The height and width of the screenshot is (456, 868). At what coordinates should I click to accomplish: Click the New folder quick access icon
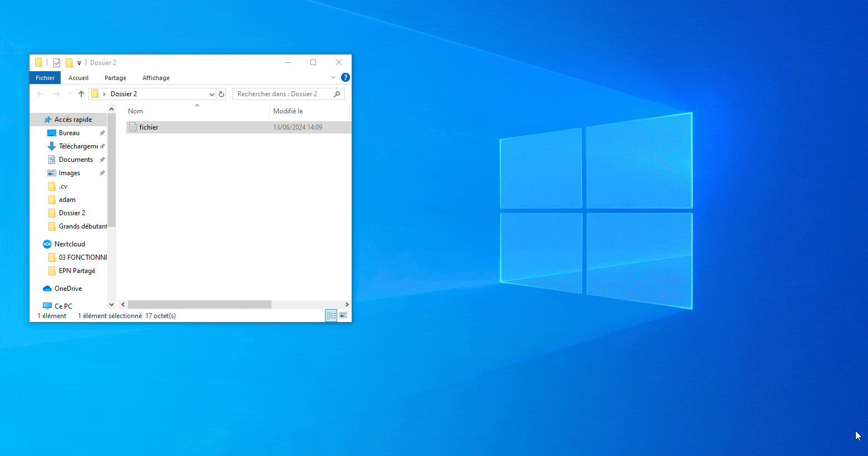69,63
